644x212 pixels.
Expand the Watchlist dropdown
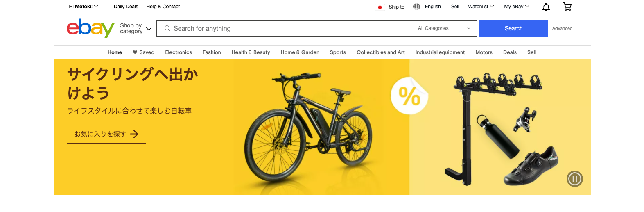481,7
